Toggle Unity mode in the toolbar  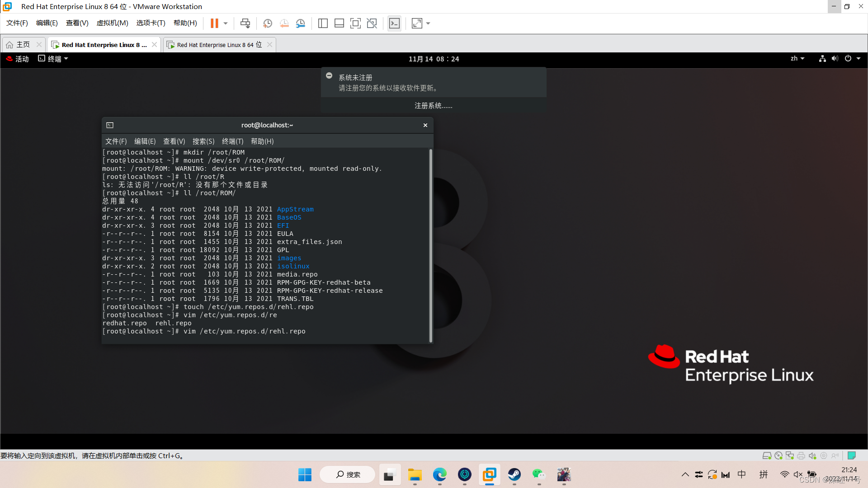tap(372, 23)
